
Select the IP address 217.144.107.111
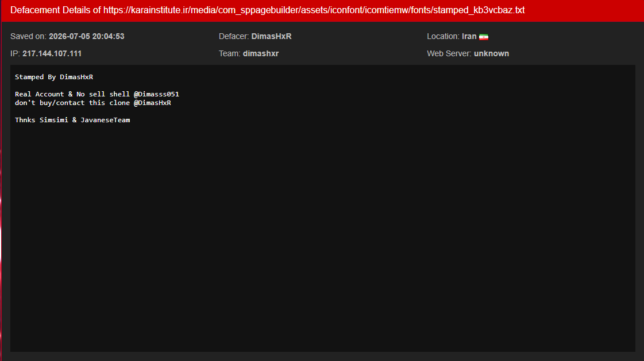point(52,54)
